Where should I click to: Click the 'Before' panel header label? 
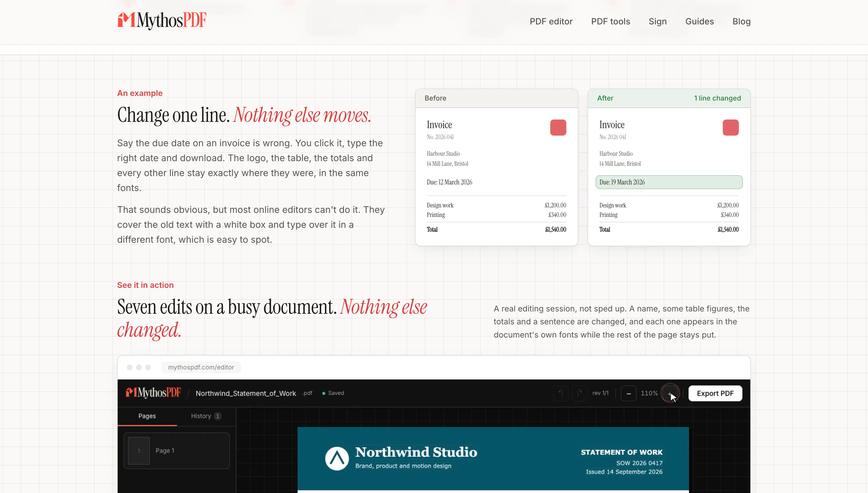pyautogui.click(x=435, y=98)
